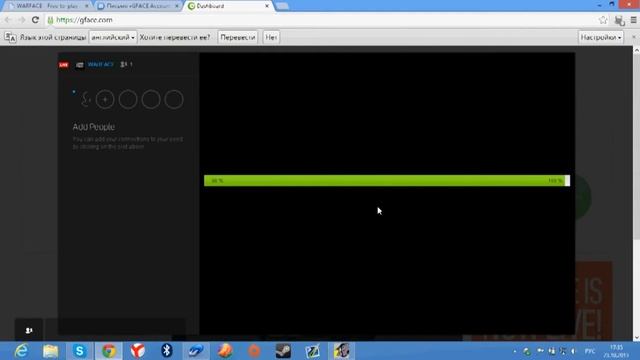Open Skype from the taskbar
This screenshot has height=360, width=640.
pos(80,351)
